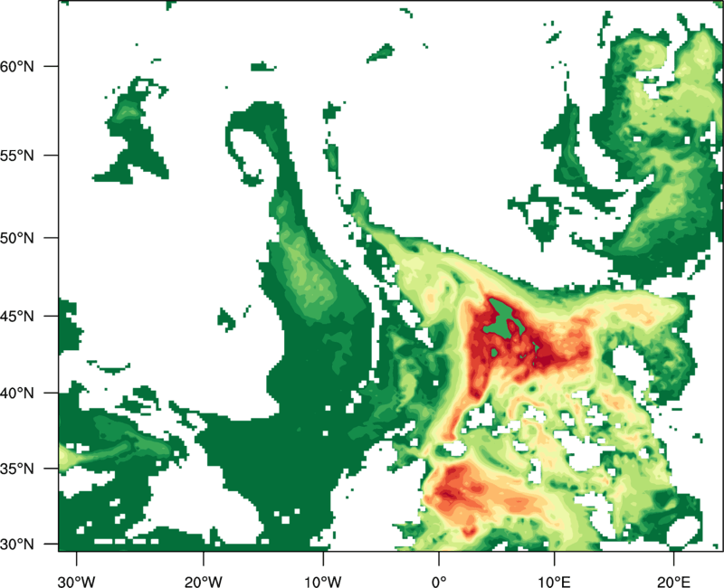Click the 35°N latitude label
Screen dimensions: 724x588
(x=17, y=469)
